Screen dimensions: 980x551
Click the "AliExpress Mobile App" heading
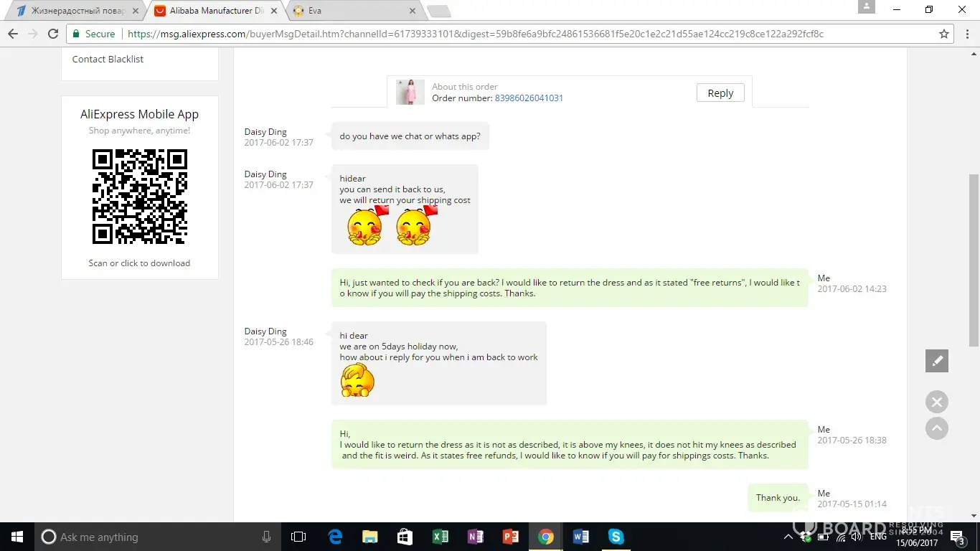139,114
